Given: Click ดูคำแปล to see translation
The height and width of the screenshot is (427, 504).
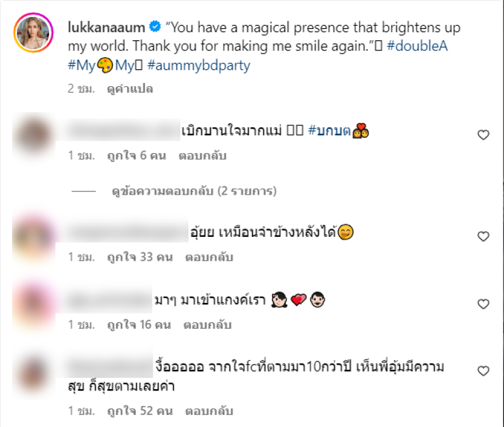Looking at the screenshot, I should 130,89.
